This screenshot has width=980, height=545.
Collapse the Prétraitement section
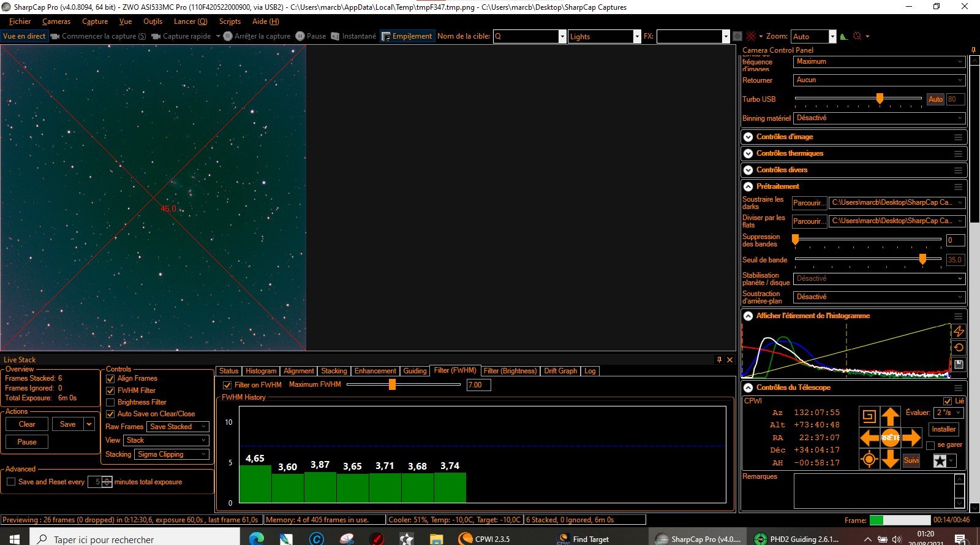pyautogui.click(x=748, y=186)
